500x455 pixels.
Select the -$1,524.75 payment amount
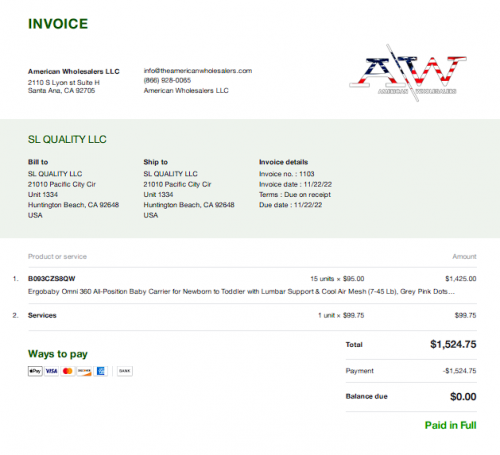460,371
